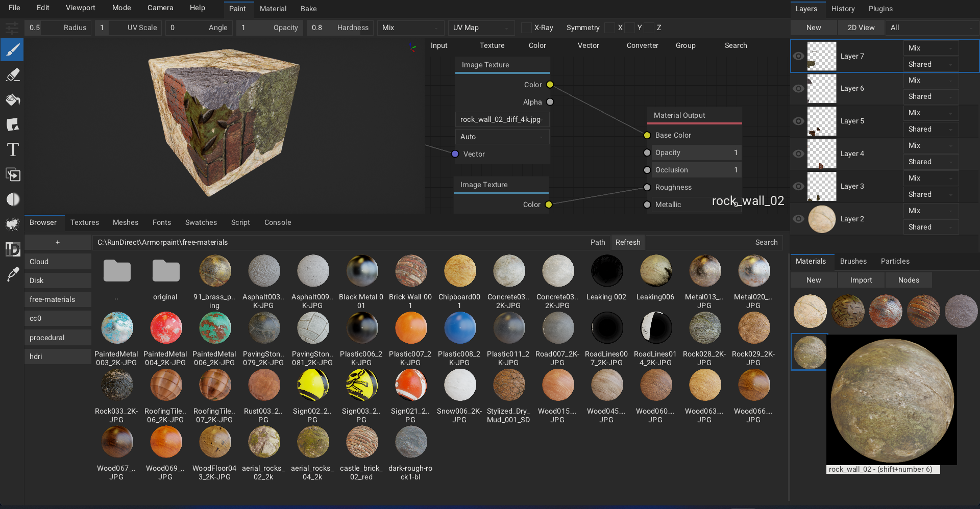Open the Mix blend mode dropdown for Layer 7

pos(930,48)
